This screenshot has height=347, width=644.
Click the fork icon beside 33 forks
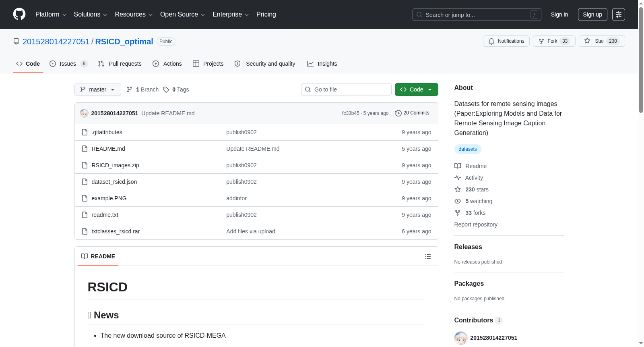[458, 213]
